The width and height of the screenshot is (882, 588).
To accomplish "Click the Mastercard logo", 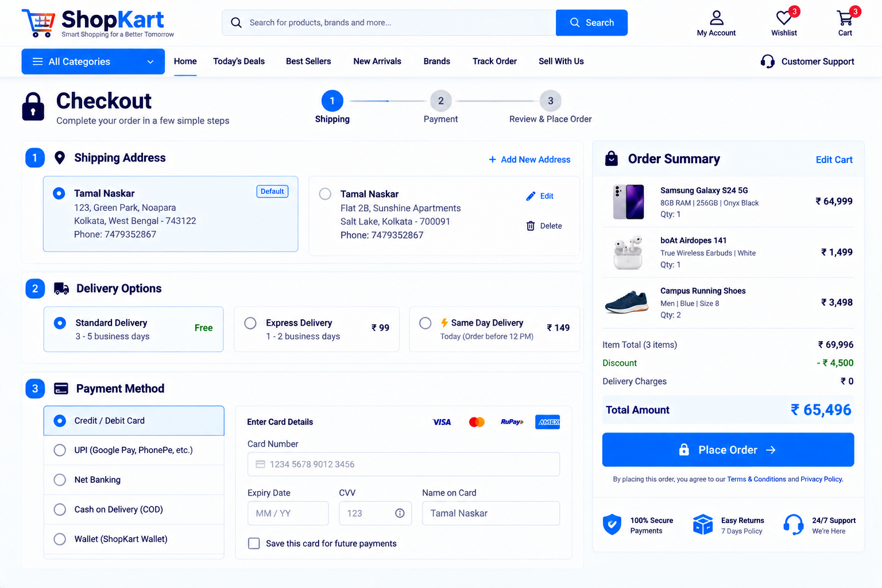I will (x=477, y=422).
